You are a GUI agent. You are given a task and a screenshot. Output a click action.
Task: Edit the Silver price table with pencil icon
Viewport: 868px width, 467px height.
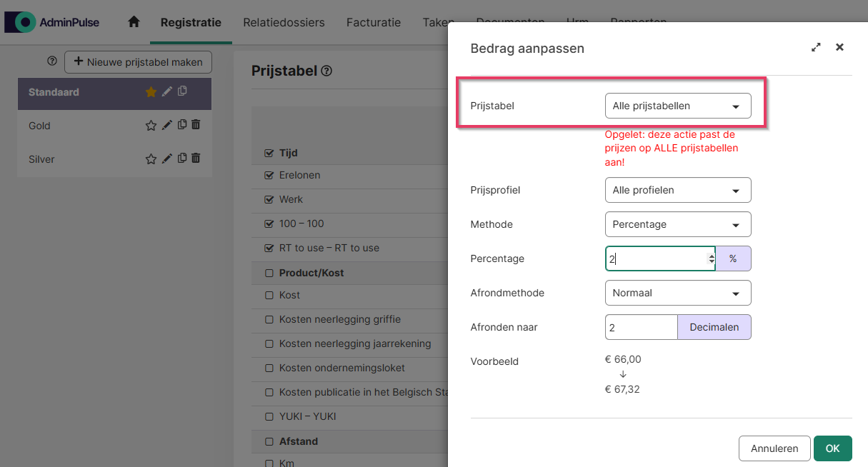(167, 159)
